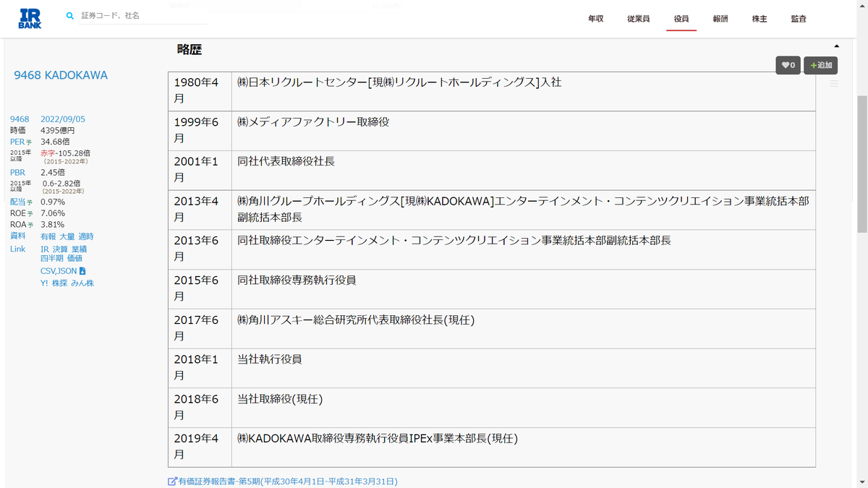Select the ㈱メディアファクトリー取締役 row text
868x488 pixels.
pyautogui.click(x=313, y=122)
